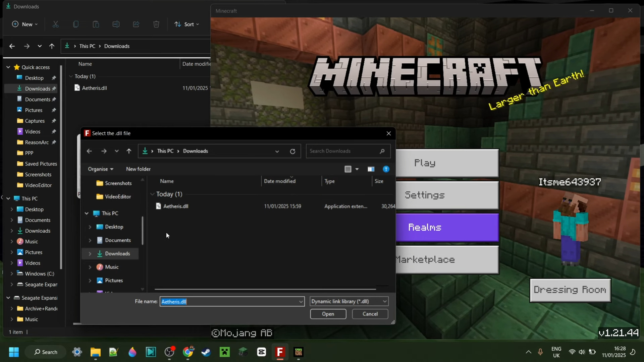Toggle the preview pane in the dialog
This screenshot has height=362, width=644.
point(371,169)
